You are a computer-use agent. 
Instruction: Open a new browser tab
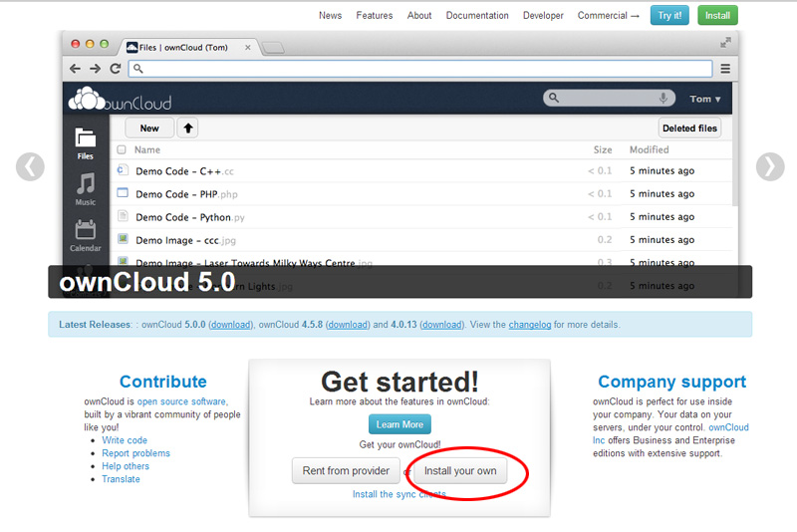click(273, 48)
